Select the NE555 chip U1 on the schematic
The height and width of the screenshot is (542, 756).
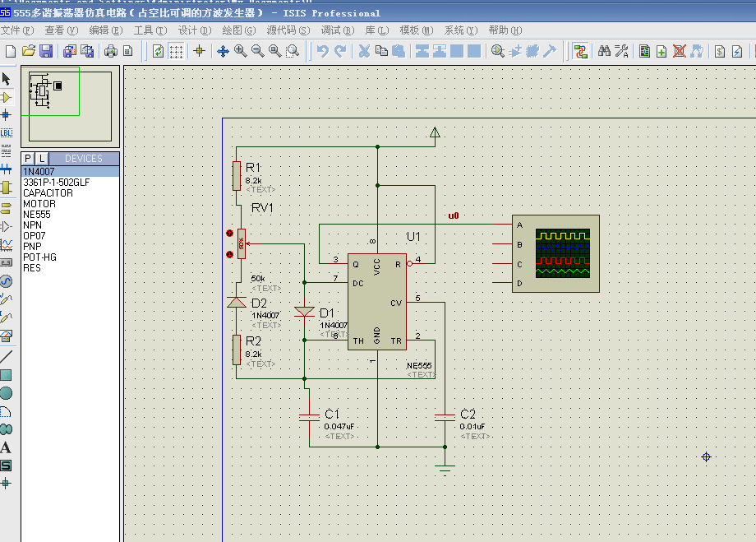[377, 302]
